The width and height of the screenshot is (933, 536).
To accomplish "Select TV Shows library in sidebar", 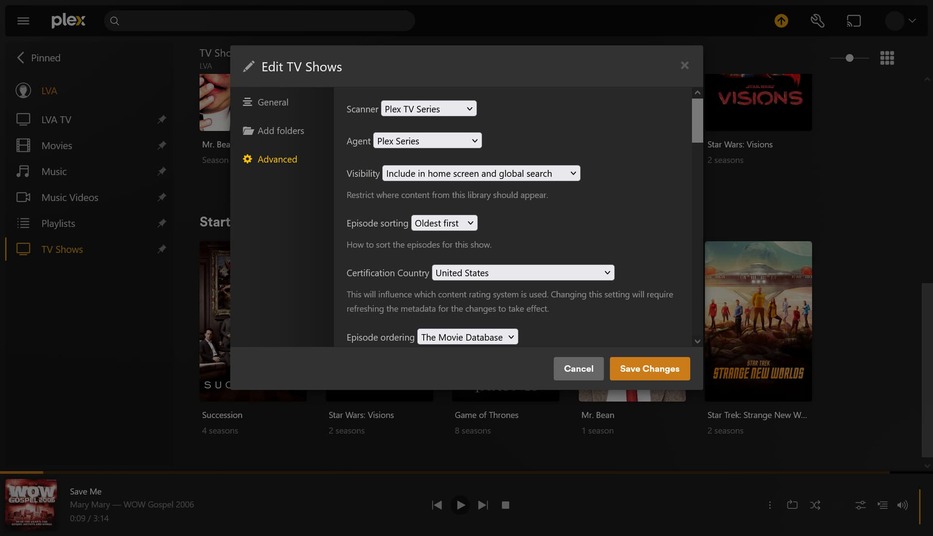I will [61, 249].
